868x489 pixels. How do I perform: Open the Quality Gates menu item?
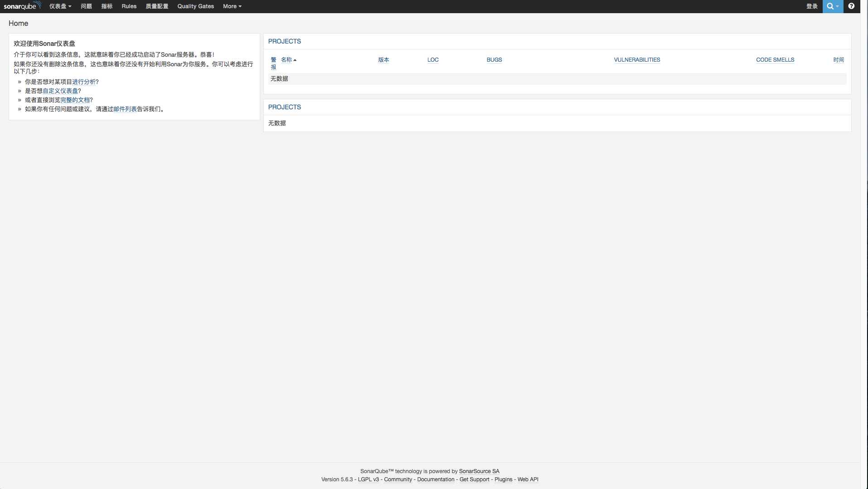[x=195, y=6]
